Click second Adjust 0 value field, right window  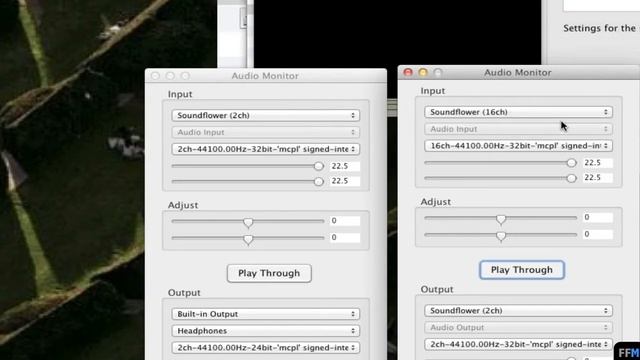click(598, 234)
